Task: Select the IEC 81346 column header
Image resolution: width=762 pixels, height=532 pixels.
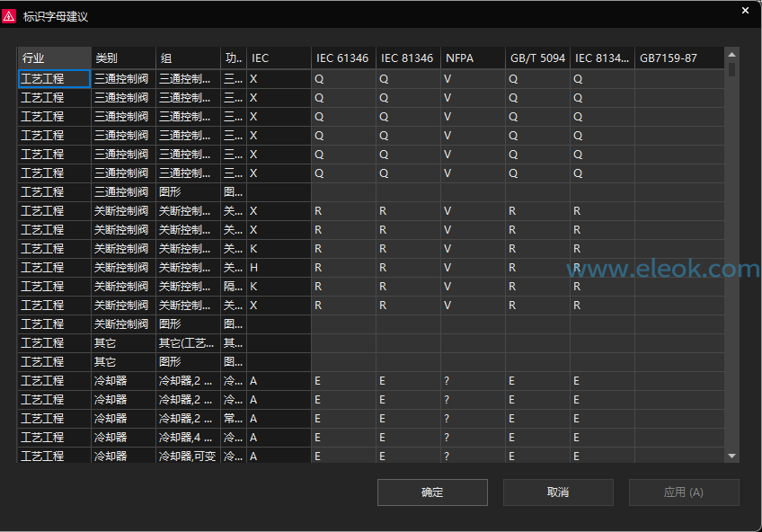Action: pyautogui.click(x=408, y=58)
